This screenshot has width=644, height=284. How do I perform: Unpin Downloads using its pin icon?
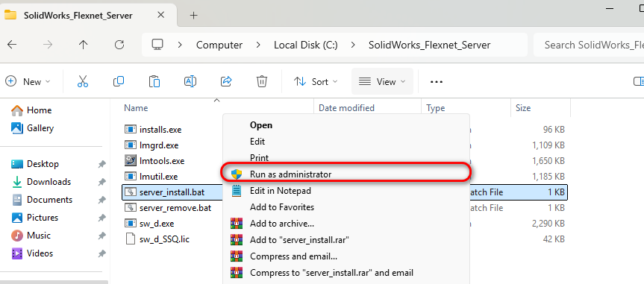click(101, 182)
